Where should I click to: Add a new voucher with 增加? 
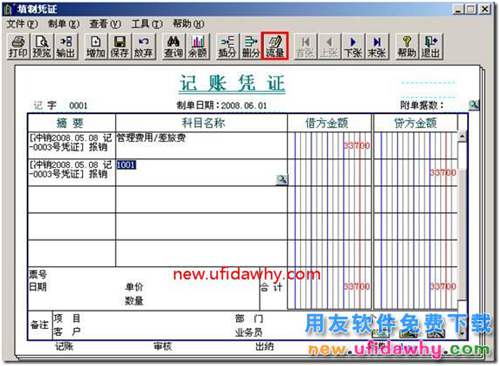coord(96,46)
